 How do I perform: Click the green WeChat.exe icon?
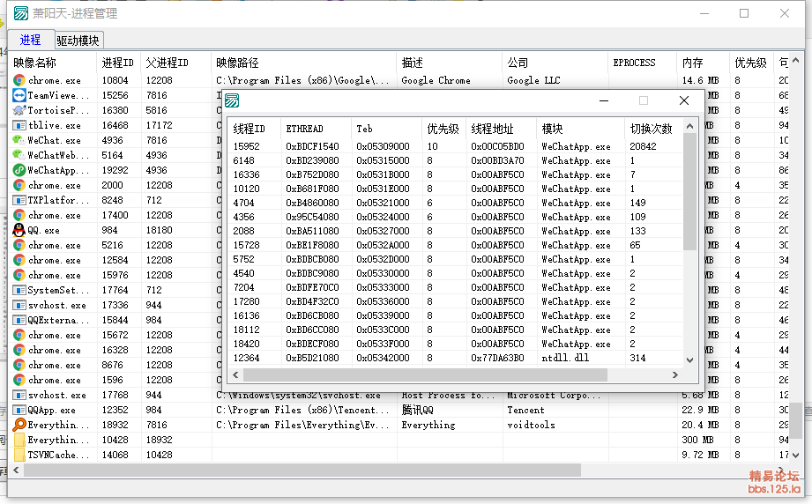(19, 140)
